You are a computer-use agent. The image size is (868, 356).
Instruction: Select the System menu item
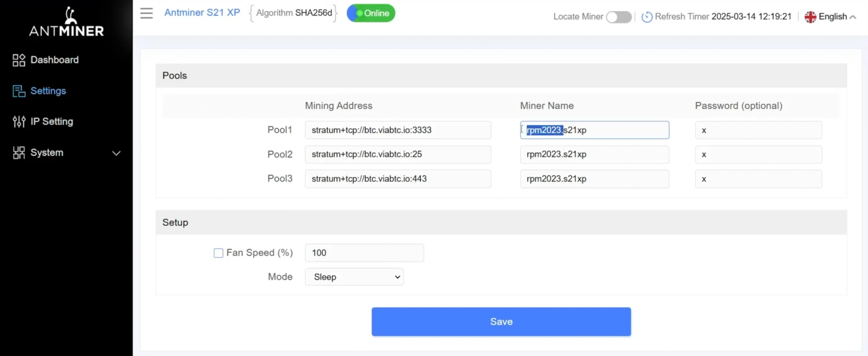click(x=47, y=153)
